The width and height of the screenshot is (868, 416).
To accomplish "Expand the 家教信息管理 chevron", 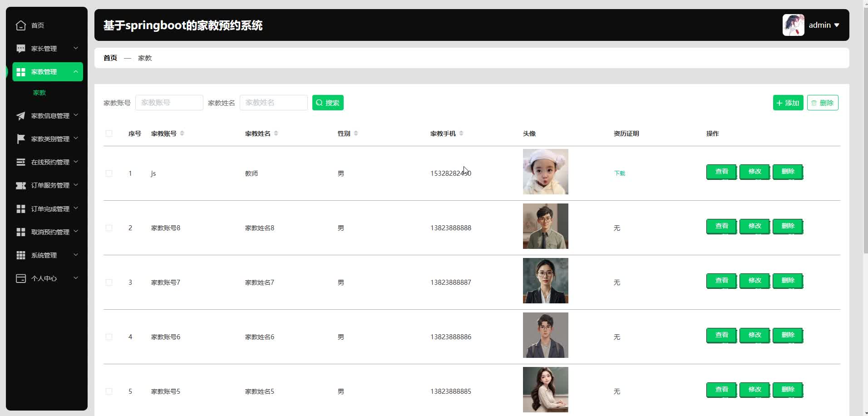I will 76,115.
